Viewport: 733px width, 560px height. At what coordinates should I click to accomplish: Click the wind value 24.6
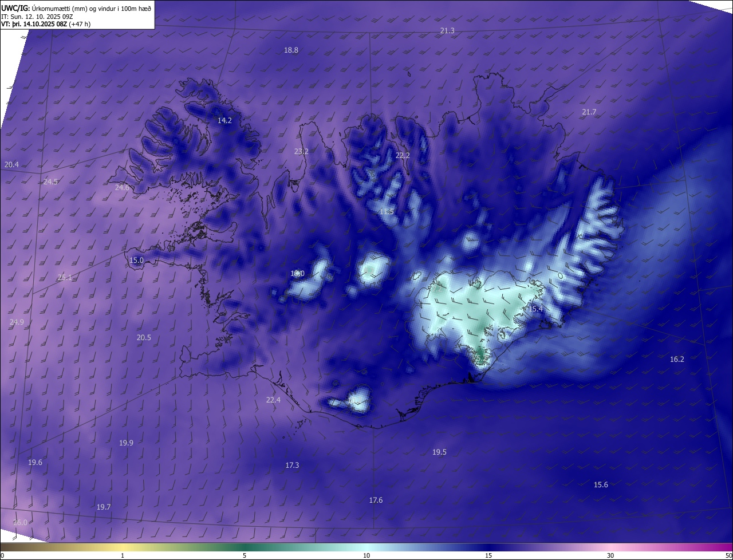[122, 187]
